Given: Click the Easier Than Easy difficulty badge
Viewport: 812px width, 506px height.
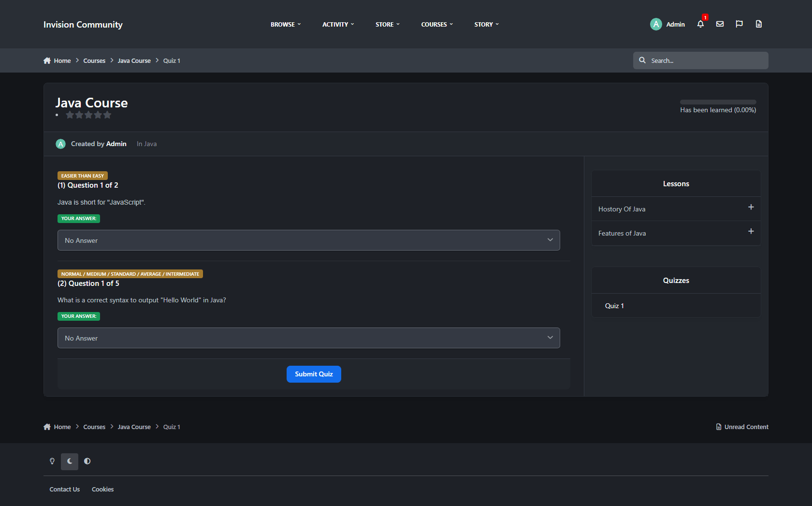Looking at the screenshot, I should [83, 176].
